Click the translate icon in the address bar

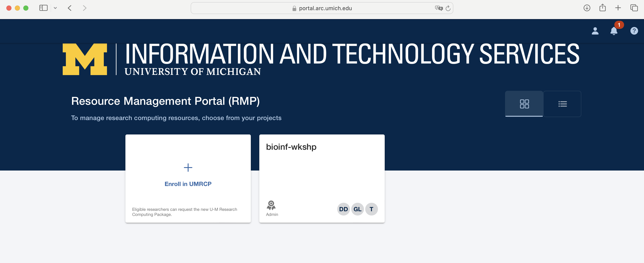tap(439, 8)
